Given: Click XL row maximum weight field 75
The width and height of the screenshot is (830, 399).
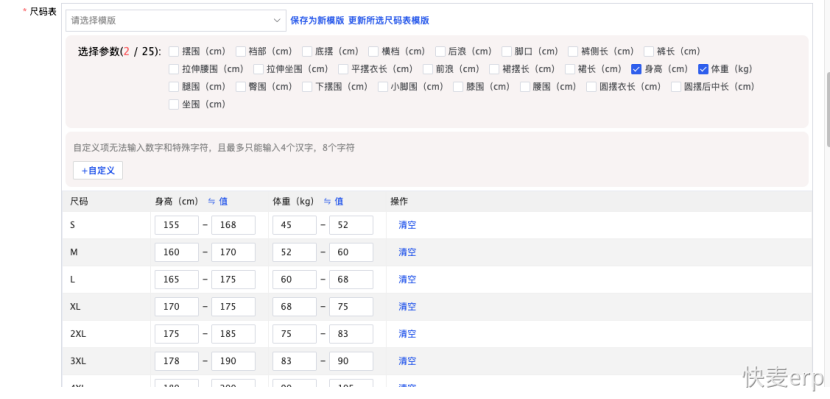Looking at the screenshot, I should pos(351,307).
